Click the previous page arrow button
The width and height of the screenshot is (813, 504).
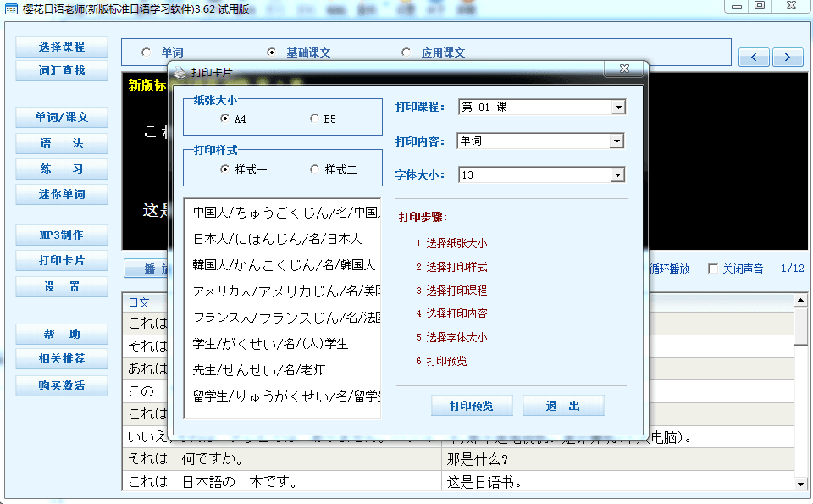(x=754, y=58)
